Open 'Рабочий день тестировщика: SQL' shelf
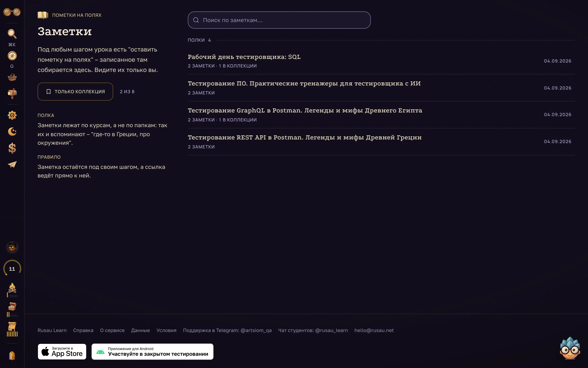Viewport: 588px width, 368px height. 381,61
